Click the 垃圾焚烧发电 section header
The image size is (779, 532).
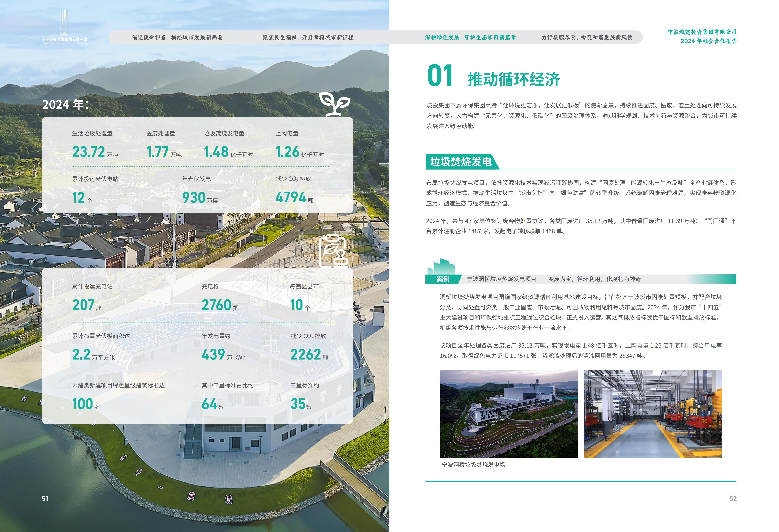point(461,162)
